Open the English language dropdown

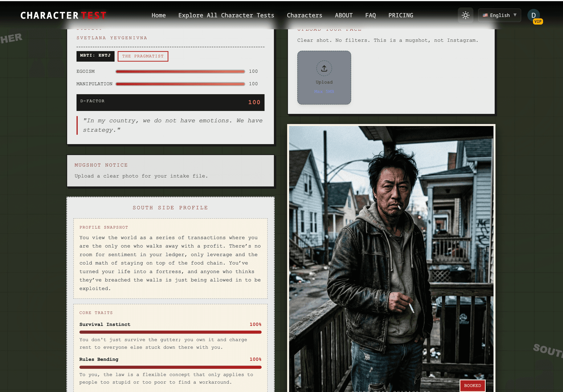[x=499, y=15]
